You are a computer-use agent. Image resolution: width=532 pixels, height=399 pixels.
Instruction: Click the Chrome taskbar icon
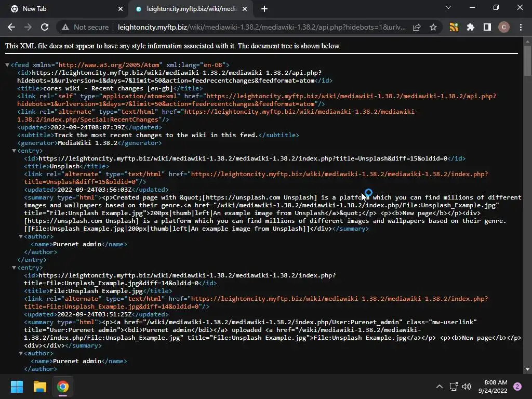click(63, 387)
